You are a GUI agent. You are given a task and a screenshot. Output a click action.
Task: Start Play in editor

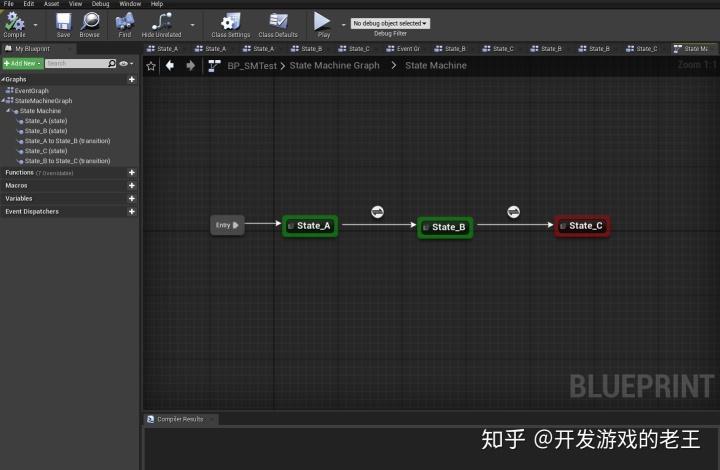[323, 25]
